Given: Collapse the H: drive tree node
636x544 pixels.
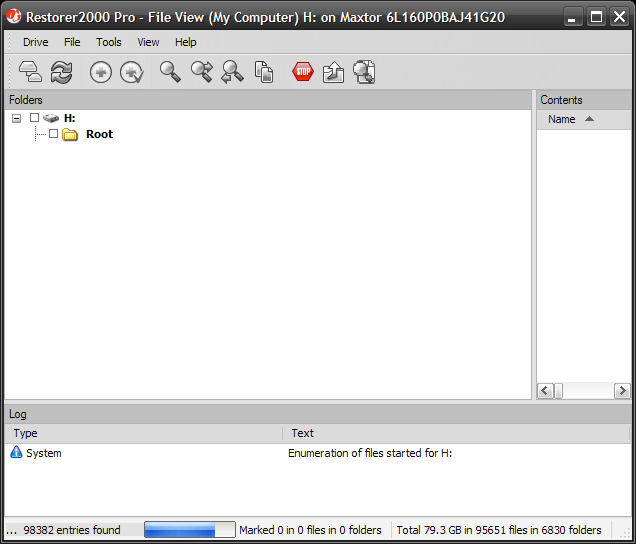Looking at the screenshot, I should click(16, 118).
